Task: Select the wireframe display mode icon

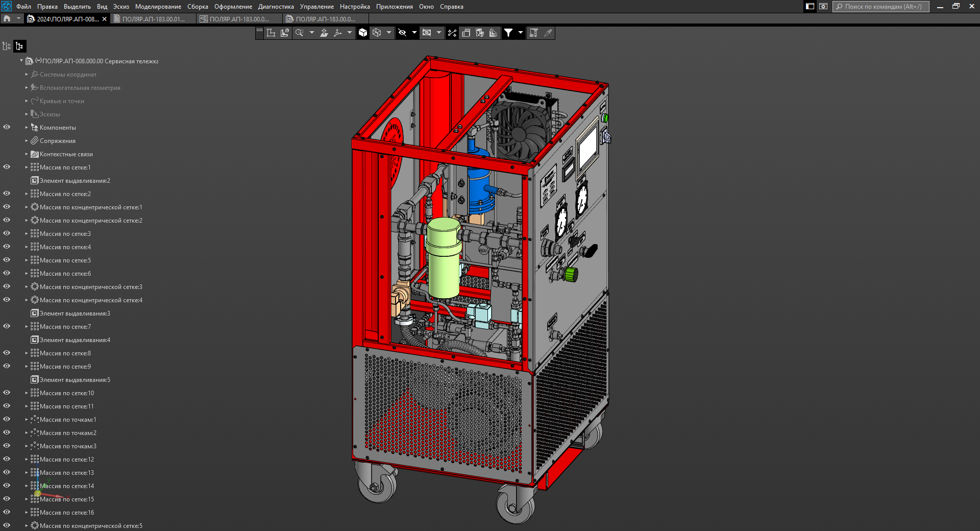Action: click(377, 33)
